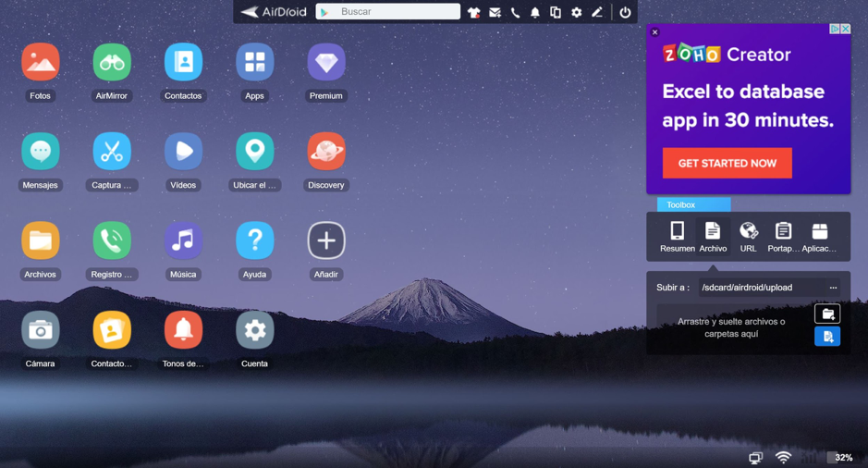
Task: Open the Captura scissors icon
Action: coord(112,151)
